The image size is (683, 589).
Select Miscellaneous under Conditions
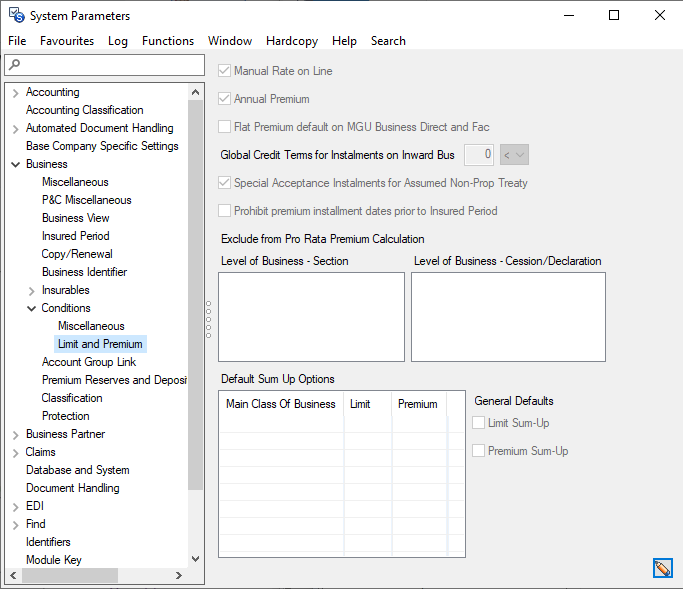click(91, 326)
